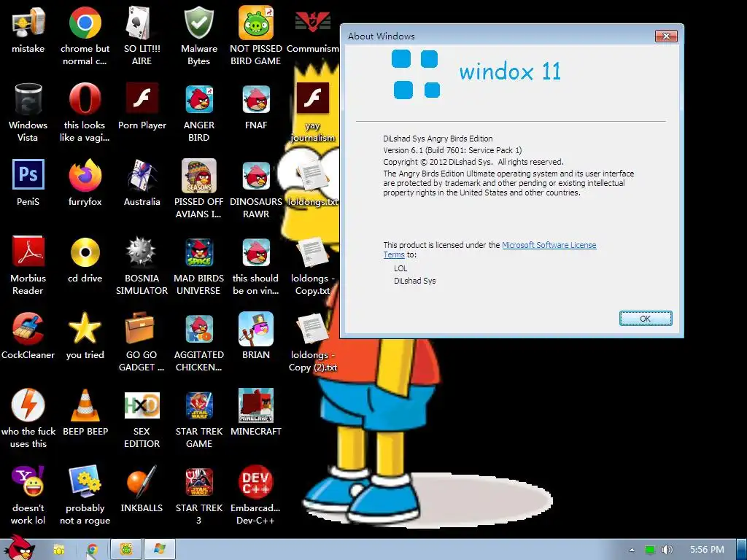Select the FNAF Angry Birds icon
This screenshot has height=560, width=747.
(256, 99)
